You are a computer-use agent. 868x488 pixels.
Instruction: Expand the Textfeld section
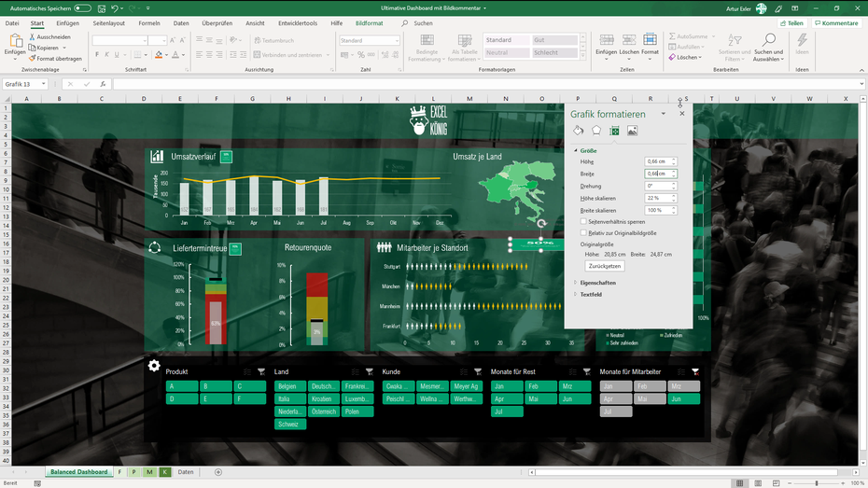576,294
